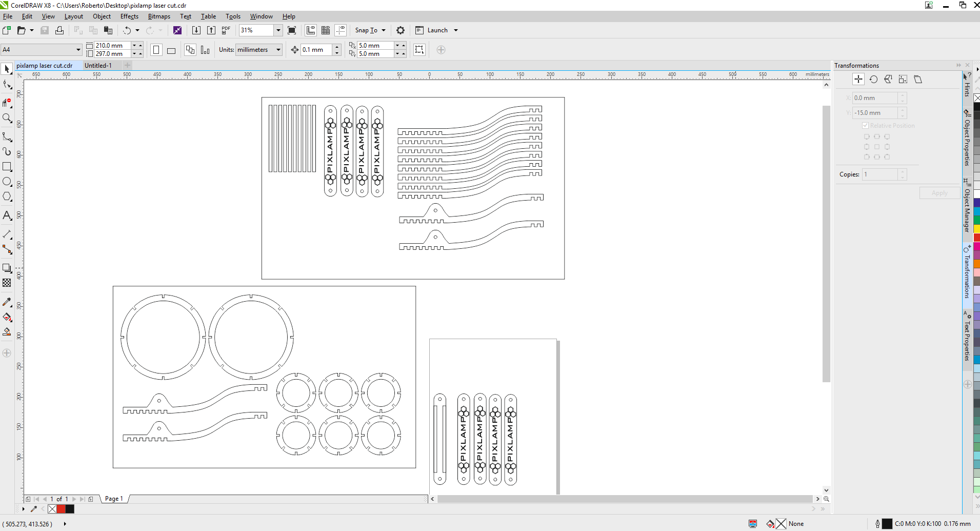The image size is (980, 531).
Task: Click the Quick Customize plus on property bar
Action: point(441,50)
